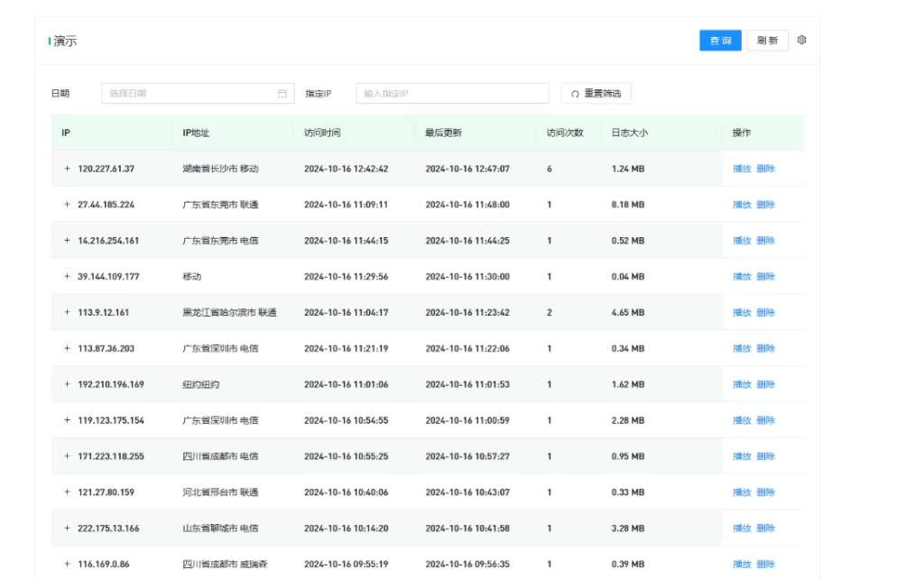Open the settings gear icon
Viewport: 924px width, 579px height.
802,40
